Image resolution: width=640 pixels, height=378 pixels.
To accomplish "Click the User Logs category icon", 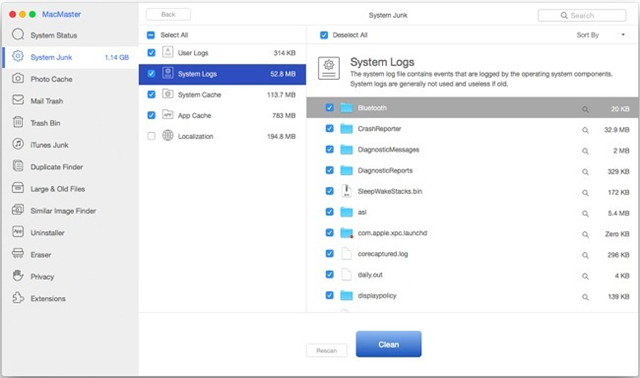I will pyautogui.click(x=167, y=52).
